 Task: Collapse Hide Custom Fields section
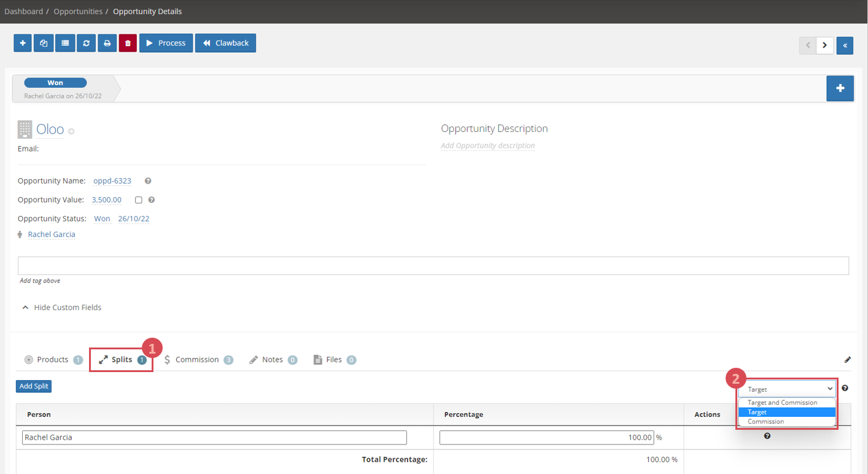coord(62,308)
